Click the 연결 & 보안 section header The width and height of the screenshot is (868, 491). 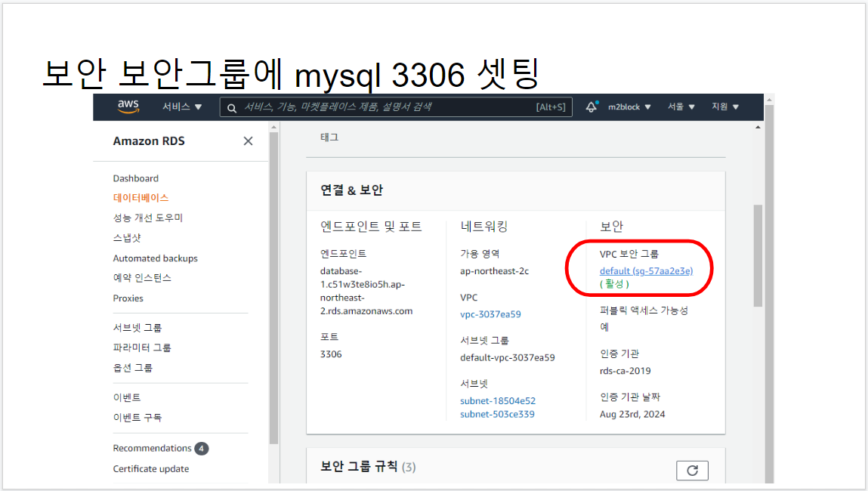point(351,190)
